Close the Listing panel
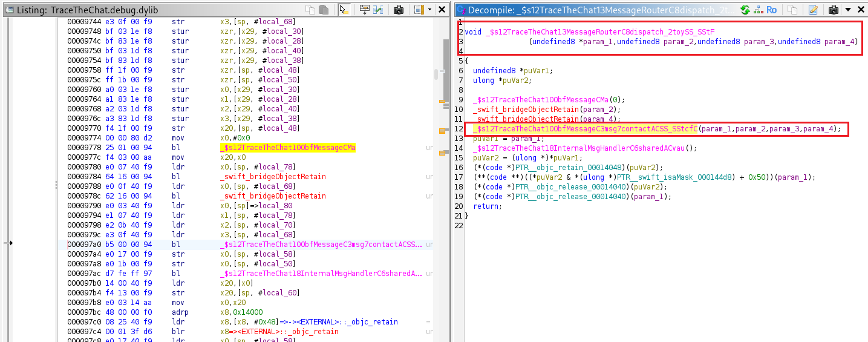This screenshot has height=342, width=868. click(x=440, y=10)
